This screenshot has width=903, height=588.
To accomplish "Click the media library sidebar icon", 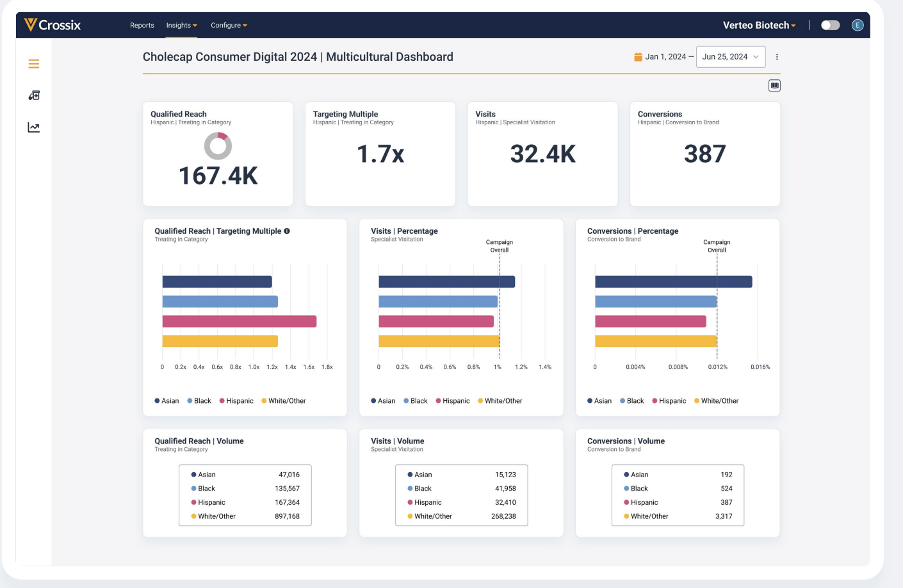I will coord(34,95).
